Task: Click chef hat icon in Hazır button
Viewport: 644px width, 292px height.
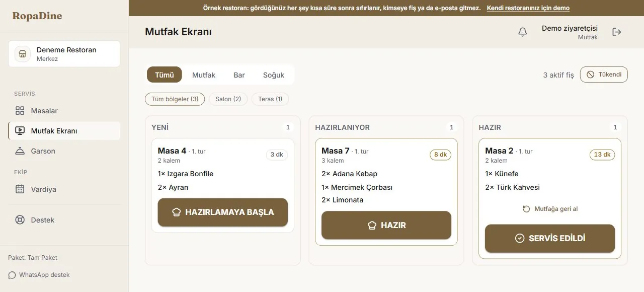Action: click(372, 226)
